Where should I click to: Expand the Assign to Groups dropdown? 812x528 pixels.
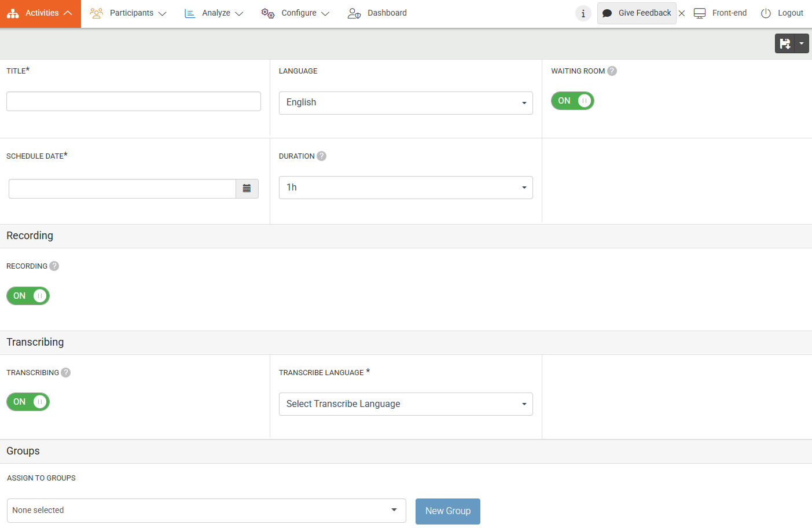[x=206, y=511]
